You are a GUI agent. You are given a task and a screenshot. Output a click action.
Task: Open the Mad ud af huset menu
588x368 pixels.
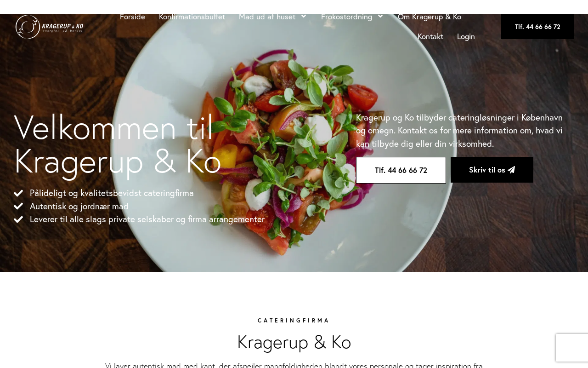267,17
